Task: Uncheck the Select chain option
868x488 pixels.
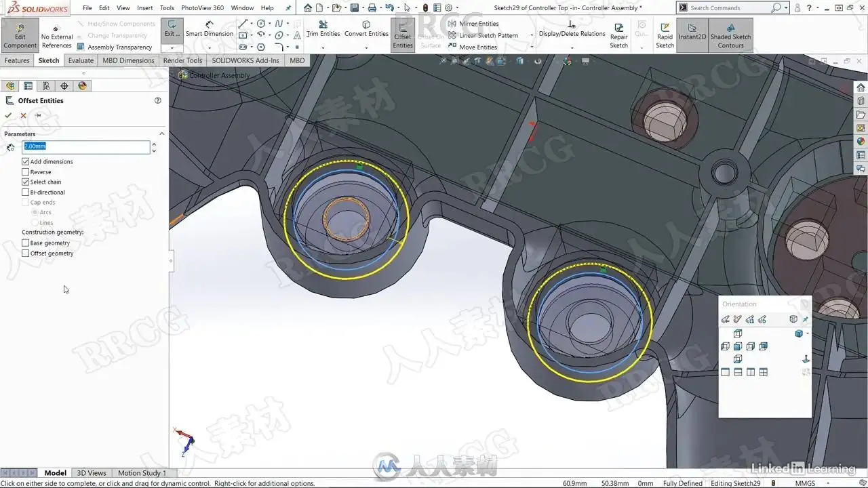Action: [25, 182]
